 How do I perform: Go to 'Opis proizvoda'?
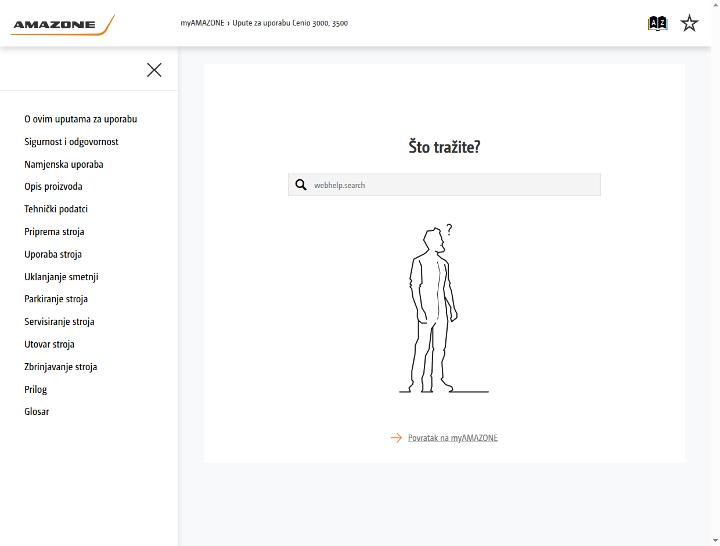tap(53, 186)
